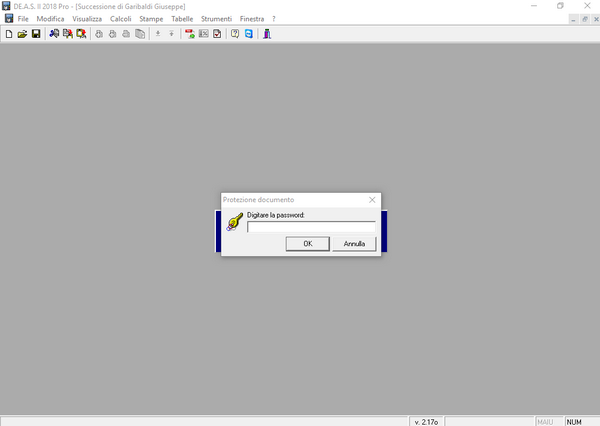Cancel the dialog with Annulla
Screen dimensions: 600x426
point(354,244)
